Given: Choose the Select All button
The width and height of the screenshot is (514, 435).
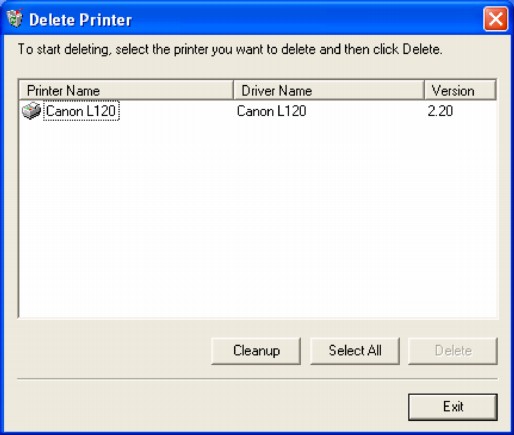Looking at the screenshot, I should (x=355, y=351).
